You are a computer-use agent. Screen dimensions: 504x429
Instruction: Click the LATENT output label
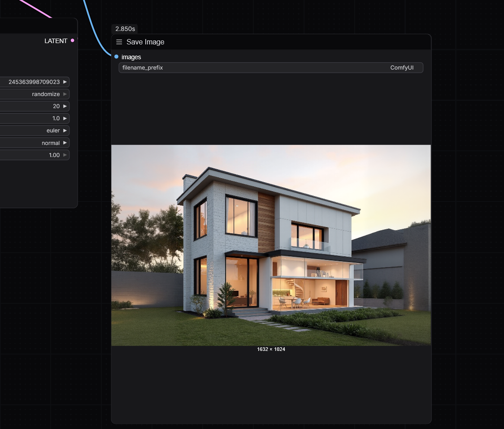(x=56, y=41)
